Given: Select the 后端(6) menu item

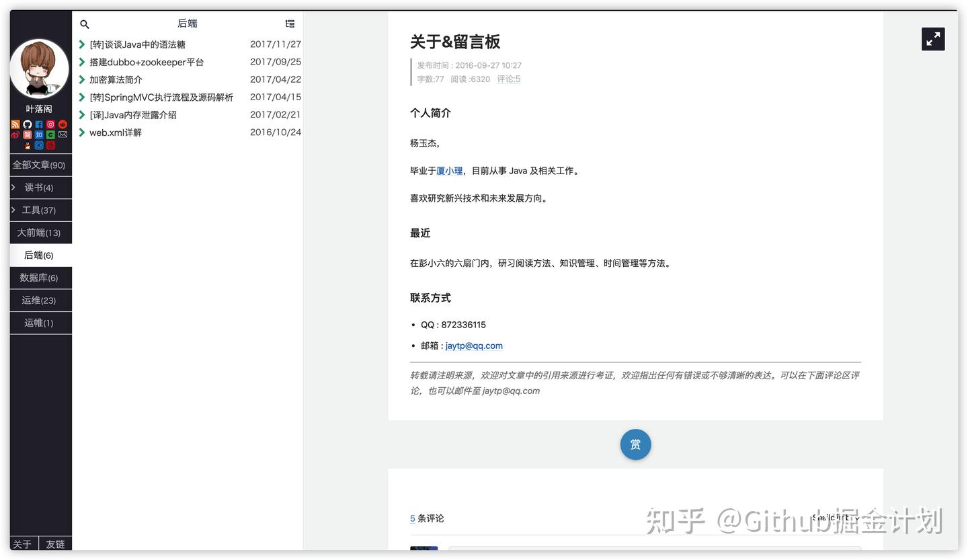Looking at the screenshot, I should (x=40, y=255).
